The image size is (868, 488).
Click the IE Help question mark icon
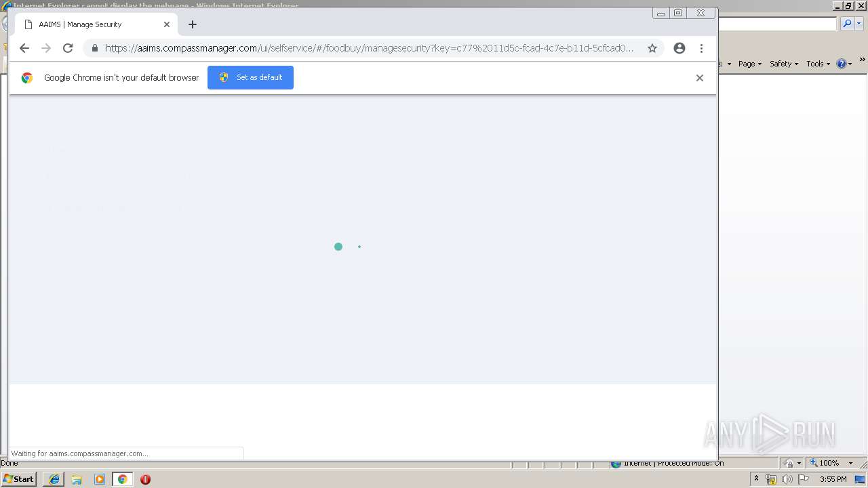point(842,64)
